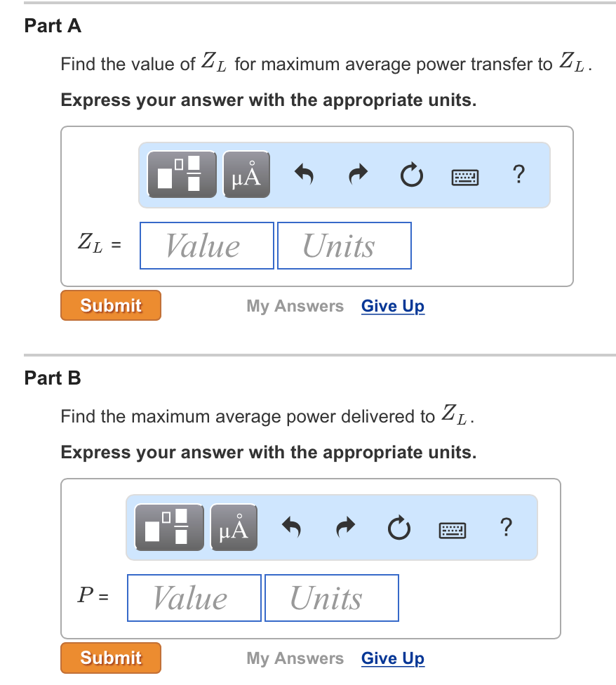Give Up on Part A
Image resolution: width=616 pixels, height=685 pixels.
click(392, 306)
